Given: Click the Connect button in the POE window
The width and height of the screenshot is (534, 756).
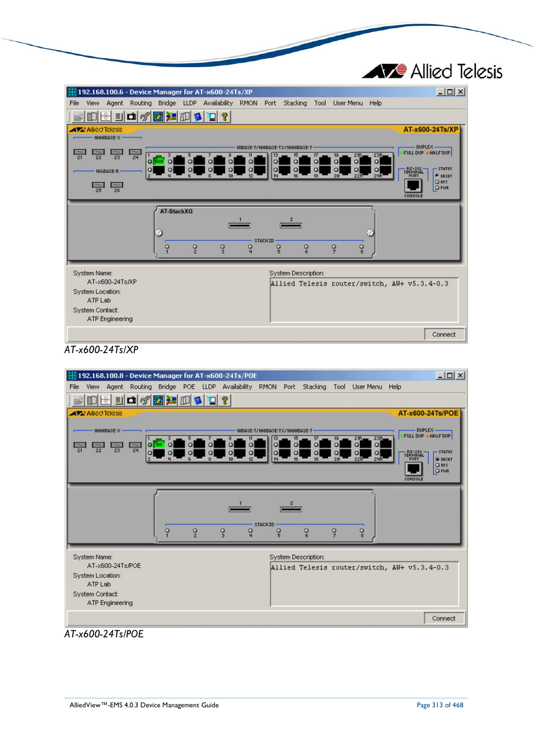Looking at the screenshot, I should [x=444, y=618].
